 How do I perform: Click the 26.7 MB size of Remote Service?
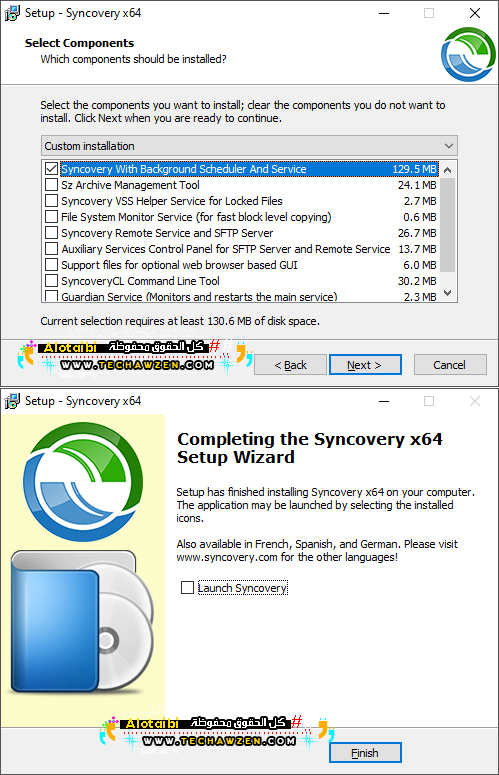pyautogui.click(x=417, y=233)
